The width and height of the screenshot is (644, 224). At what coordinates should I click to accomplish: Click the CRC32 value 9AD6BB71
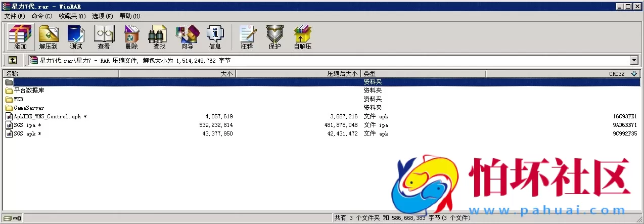pyautogui.click(x=625, y=125)
